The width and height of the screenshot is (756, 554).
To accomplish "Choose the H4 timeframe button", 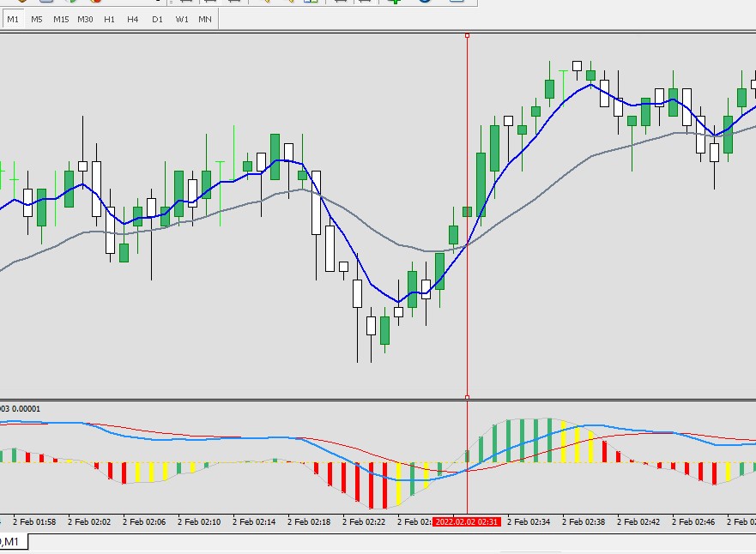I will click(x=133, y=19).
